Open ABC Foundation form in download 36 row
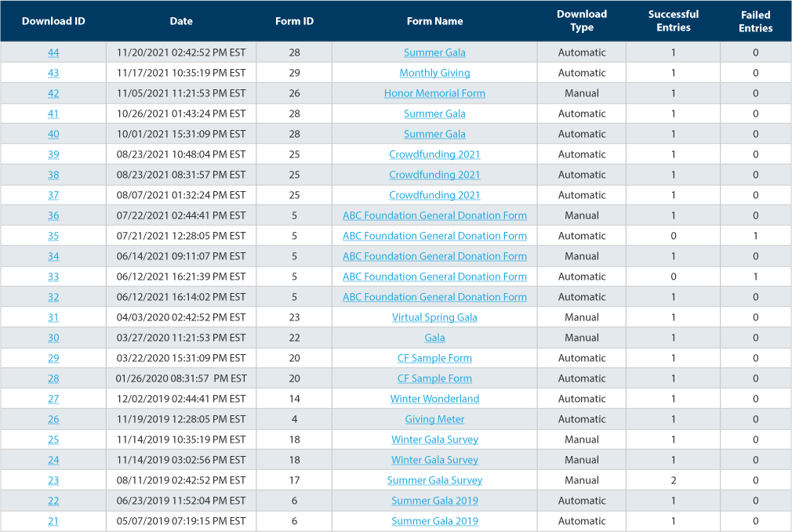Viewport: 792px width, 532px height. 434,215
